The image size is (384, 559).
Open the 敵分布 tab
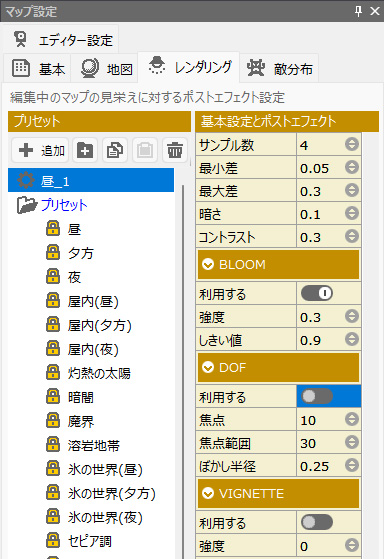click(279, 68)
